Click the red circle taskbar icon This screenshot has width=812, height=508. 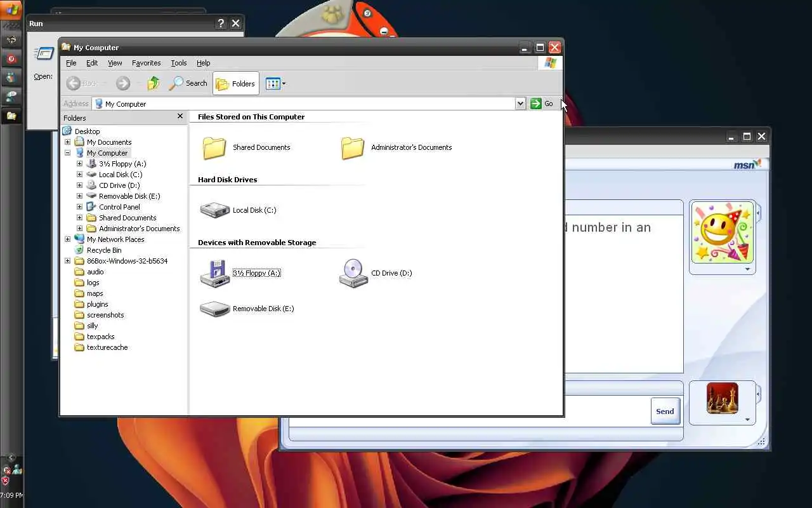tap(11, 58)
